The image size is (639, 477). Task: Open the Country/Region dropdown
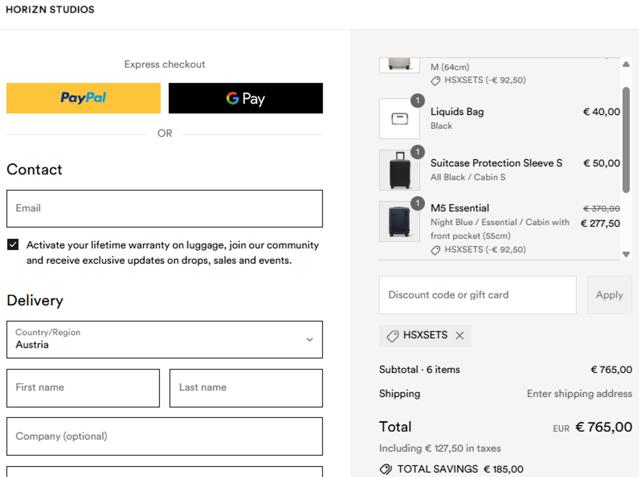[x=165, y=339]
